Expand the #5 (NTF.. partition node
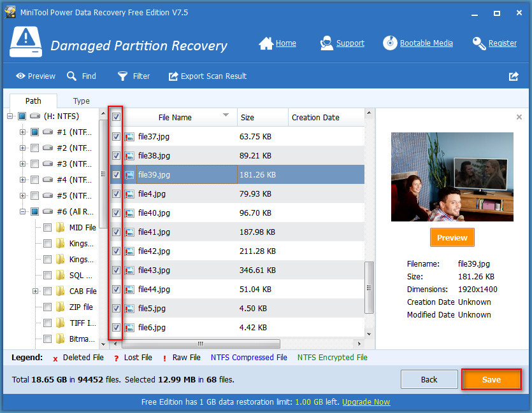This screenshot has width=532, height=413. [x=22, y=195]
